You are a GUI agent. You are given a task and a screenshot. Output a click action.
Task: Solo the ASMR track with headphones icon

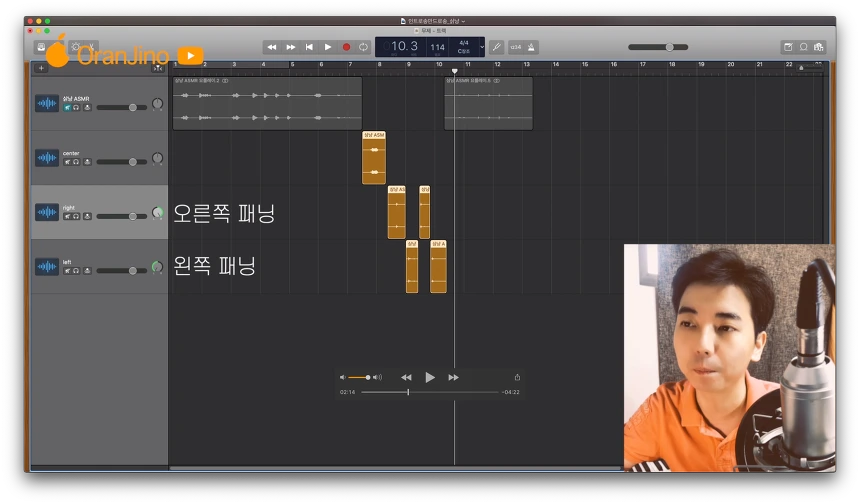76,107
